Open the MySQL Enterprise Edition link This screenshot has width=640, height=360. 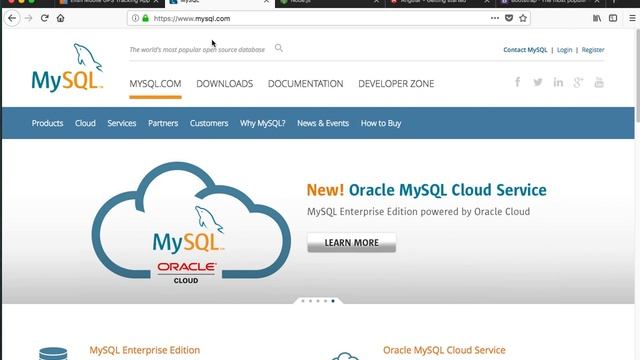click(x=144, y=350)
